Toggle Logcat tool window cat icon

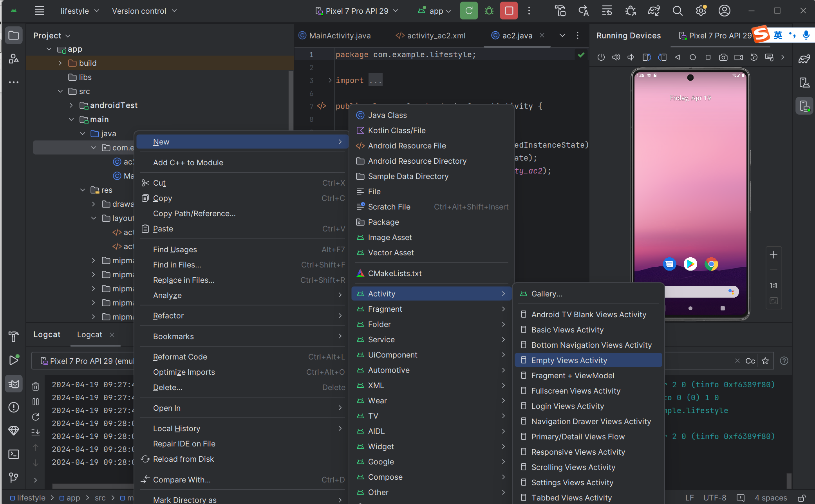(14, 384)
